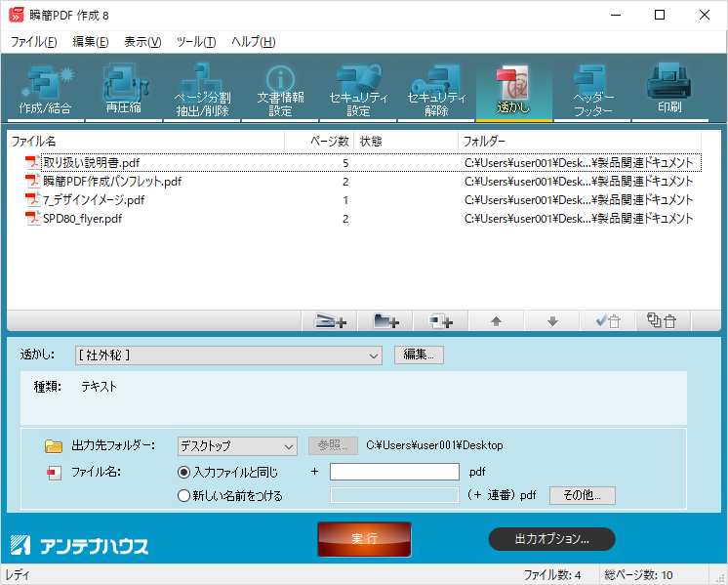Open the ファイル(F) menu
The image size is (728, 585).
(33, 42)
